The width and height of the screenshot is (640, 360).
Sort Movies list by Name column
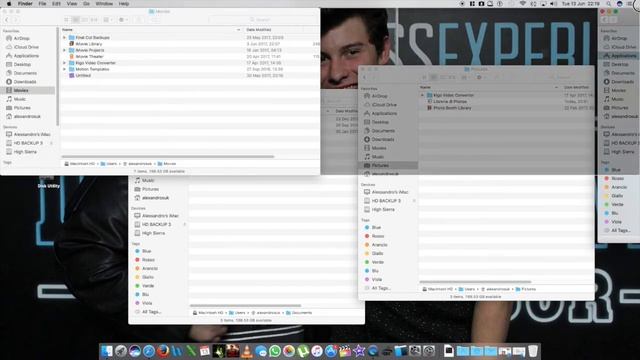click(151, 30)
